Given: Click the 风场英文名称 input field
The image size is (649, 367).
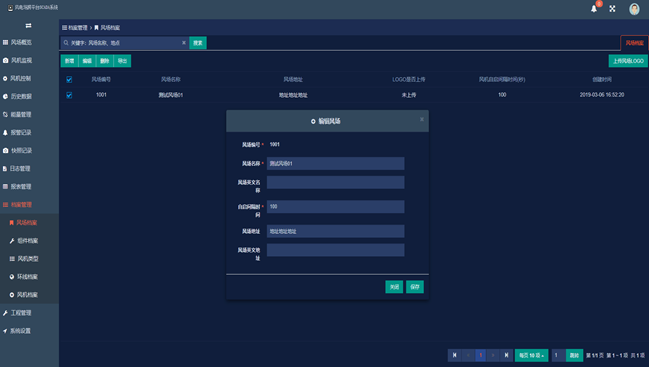Looking at the screenshot, I should point(336,182).
